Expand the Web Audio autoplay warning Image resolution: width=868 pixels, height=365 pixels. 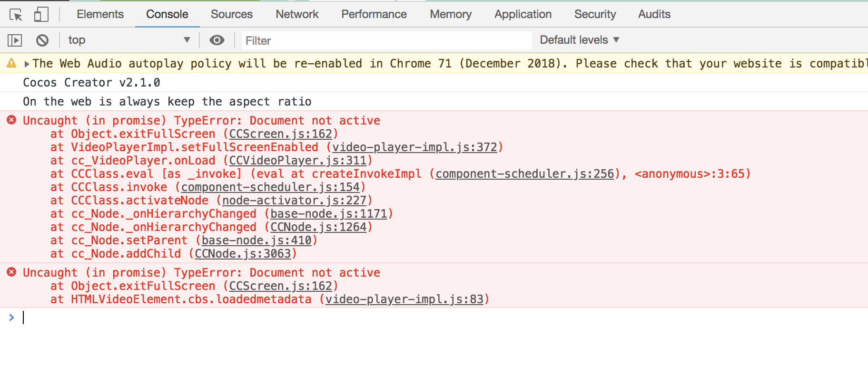27,64
